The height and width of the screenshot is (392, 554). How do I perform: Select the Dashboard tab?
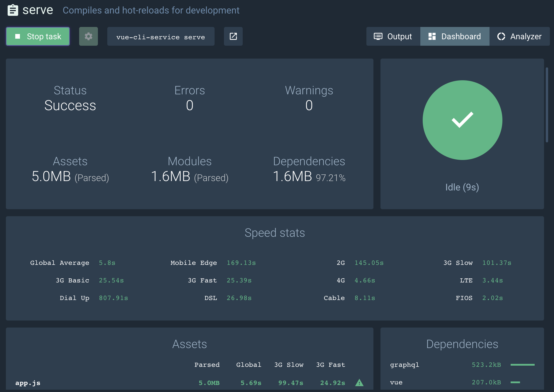455,36
